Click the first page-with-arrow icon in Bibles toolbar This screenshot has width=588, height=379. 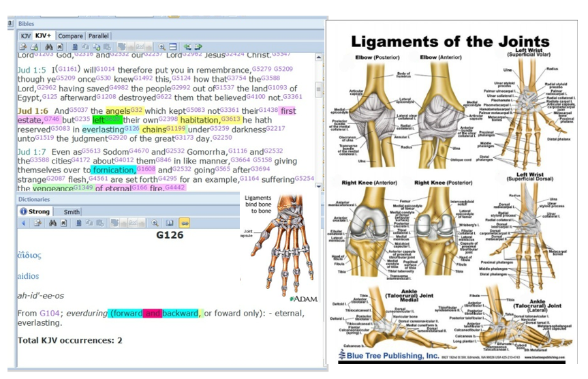(23, 46)
